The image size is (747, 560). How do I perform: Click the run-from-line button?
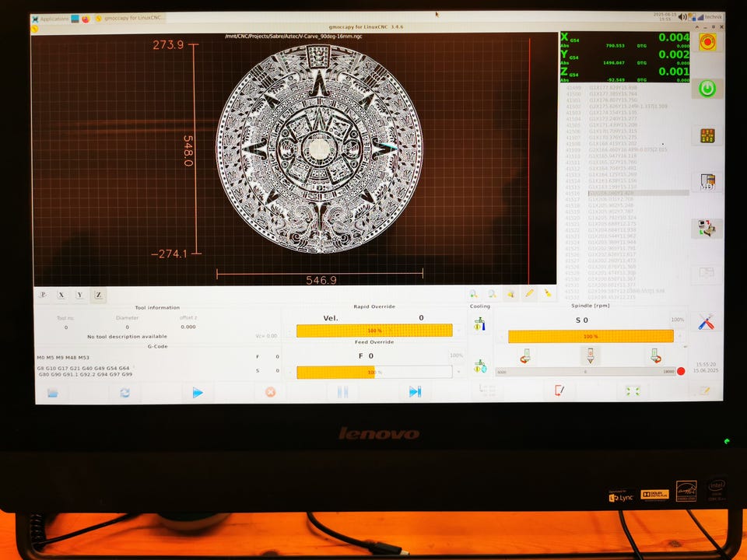point(487,390)
